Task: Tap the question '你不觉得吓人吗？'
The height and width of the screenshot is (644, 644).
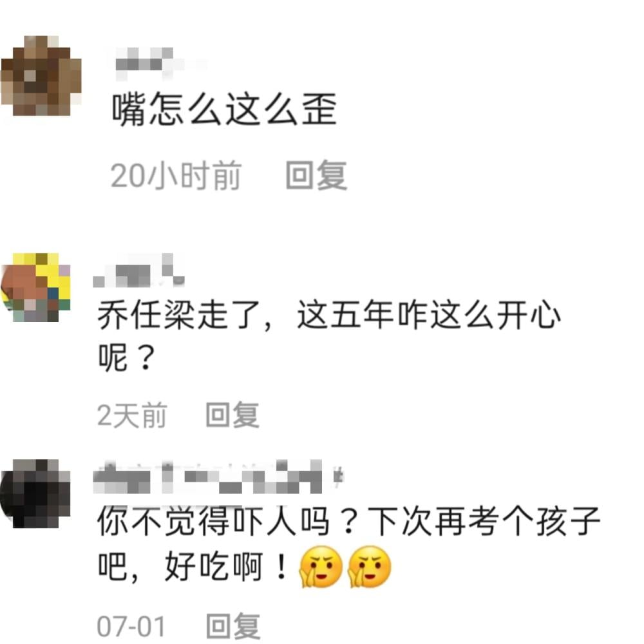Action: 229,521
